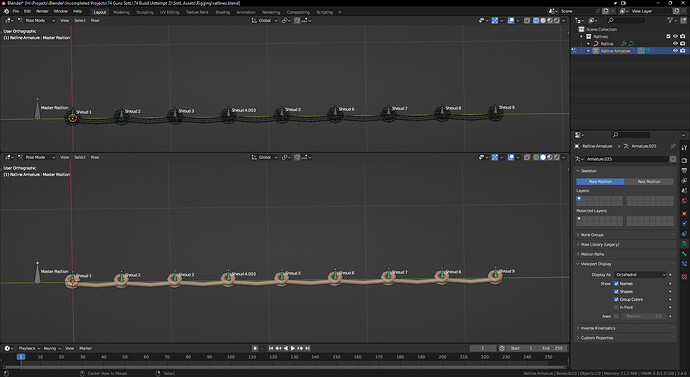Enable the Axes checkbox
The height and width of the screenshot is (377, 690).
(616, 316)
